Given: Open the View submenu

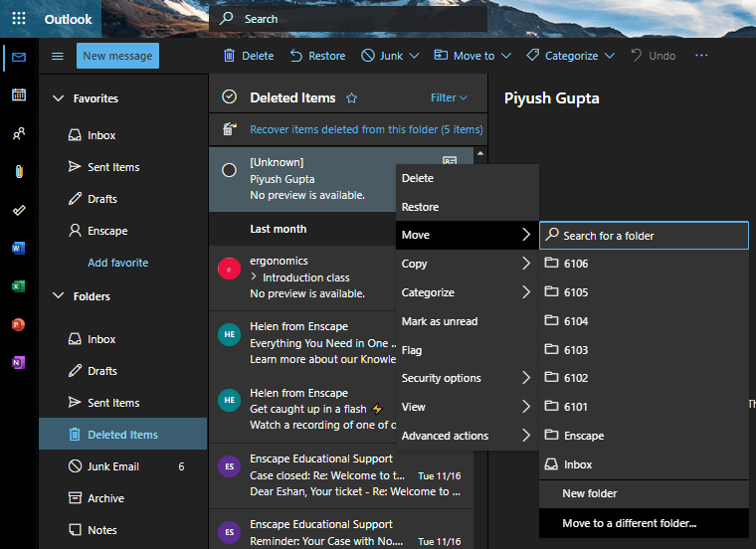Looking at the screenshot, I should coord(468,408).
